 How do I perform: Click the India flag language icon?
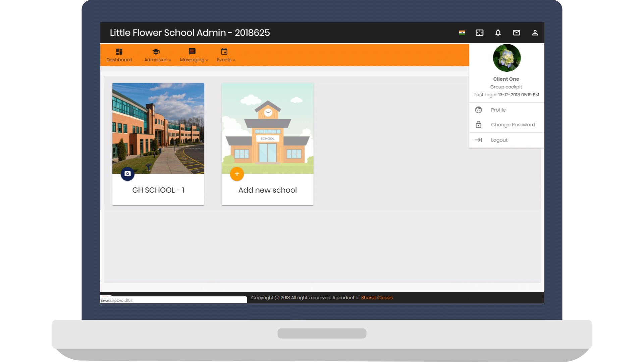point(462,33)
